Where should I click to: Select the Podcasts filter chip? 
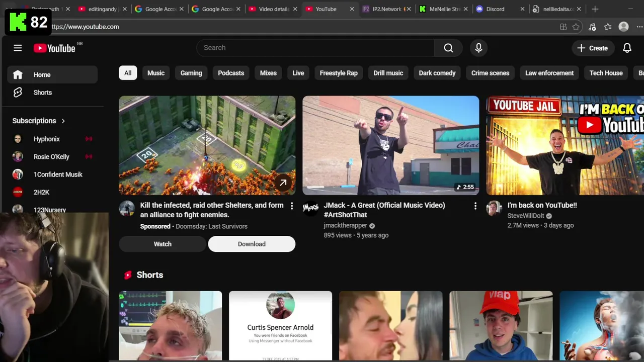(x=231, y=73)
